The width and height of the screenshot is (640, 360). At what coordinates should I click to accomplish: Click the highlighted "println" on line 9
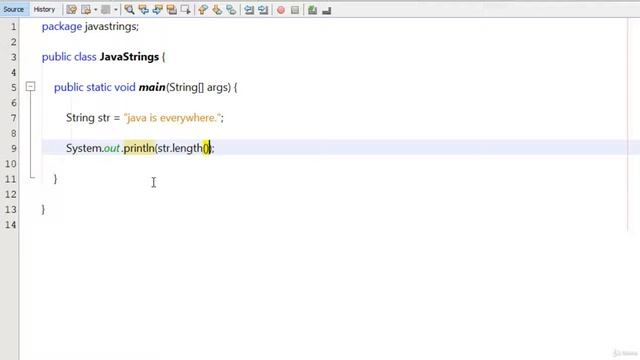pos(139,148)
